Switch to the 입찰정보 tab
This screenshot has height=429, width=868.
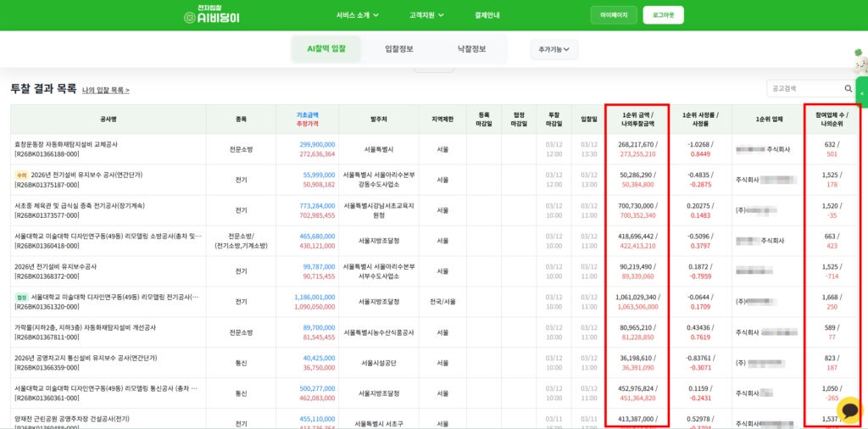[x=398, y=49]
